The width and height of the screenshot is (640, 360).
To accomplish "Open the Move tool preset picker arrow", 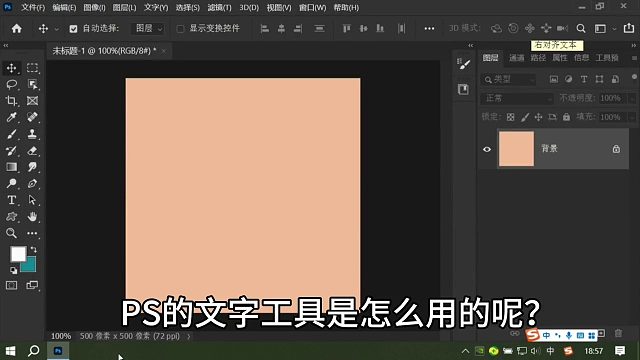I will pos(57,29).
